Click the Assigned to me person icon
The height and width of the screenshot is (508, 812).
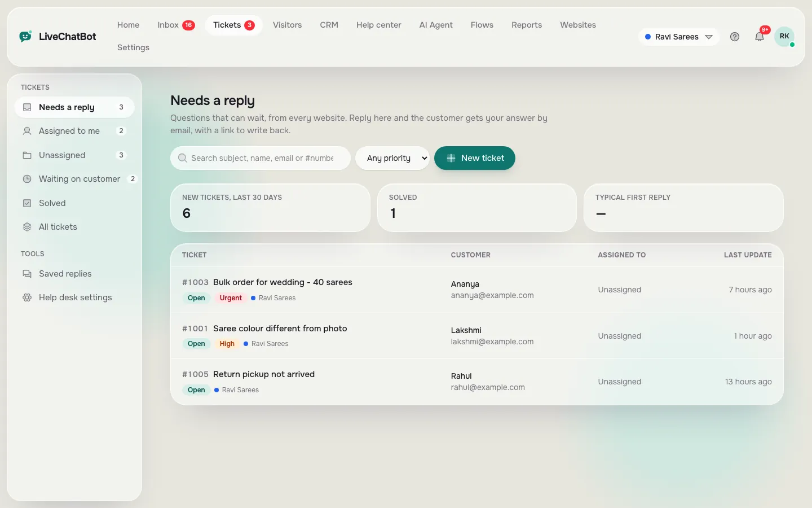pyautogui.click(x=27, y=131)
